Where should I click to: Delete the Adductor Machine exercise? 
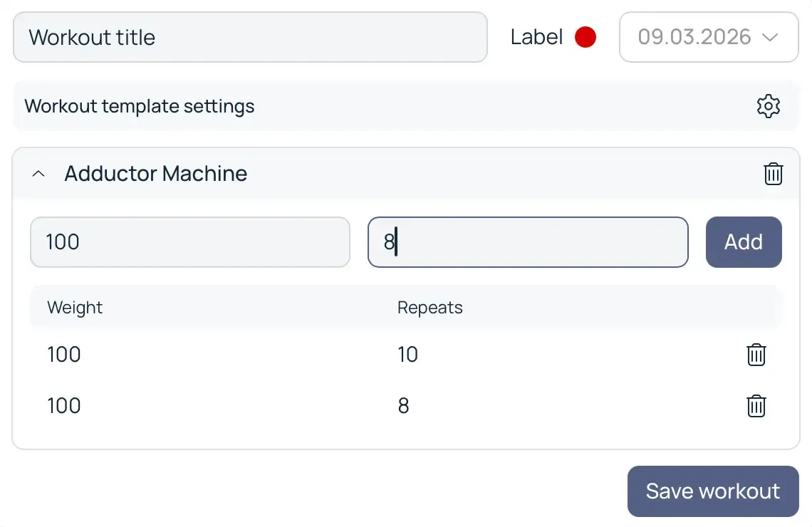tap(773, 174)
